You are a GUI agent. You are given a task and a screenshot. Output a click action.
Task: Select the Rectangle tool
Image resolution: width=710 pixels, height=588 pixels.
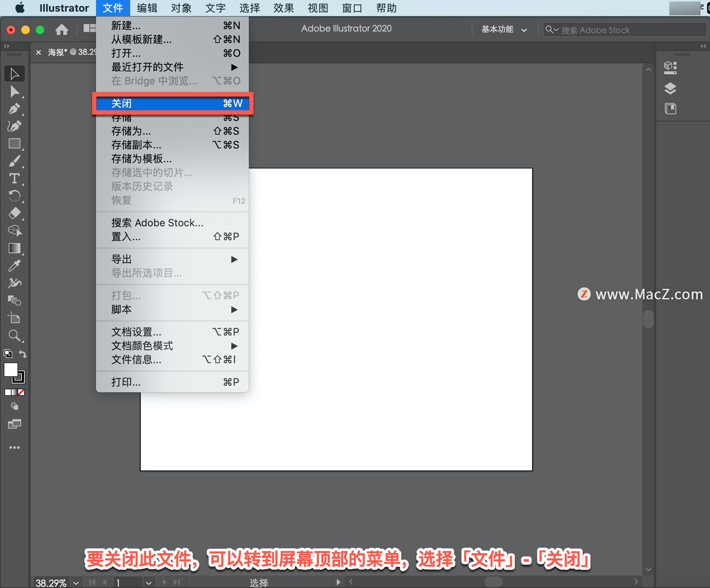click(x=14, y=143)
